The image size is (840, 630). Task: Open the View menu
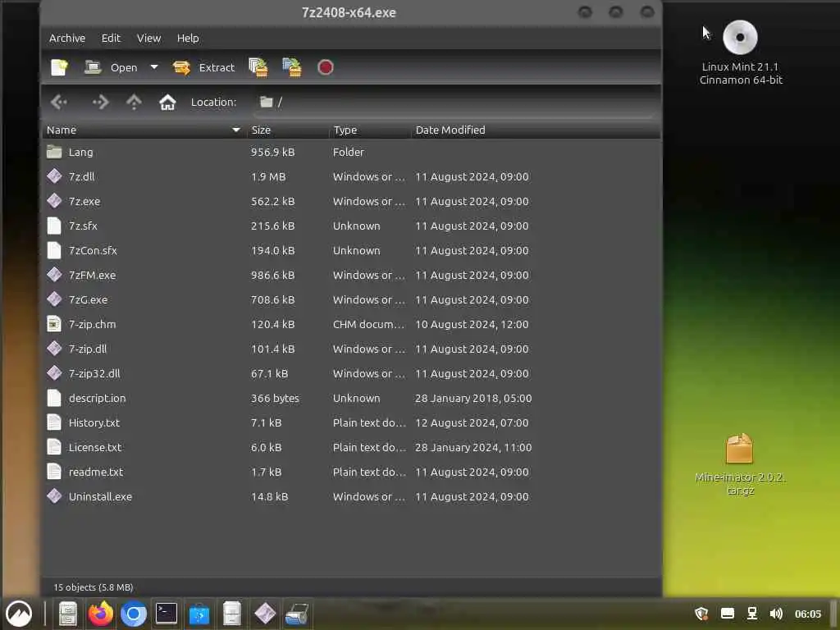pos(148,38)
